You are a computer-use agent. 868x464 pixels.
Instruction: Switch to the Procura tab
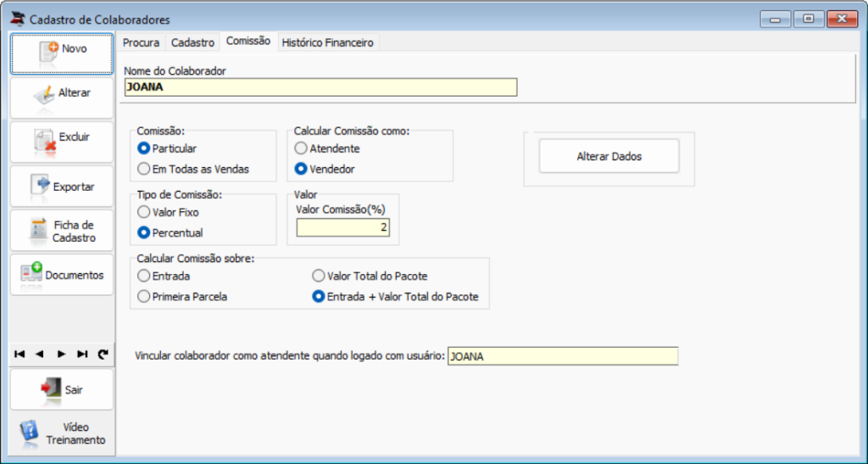pyautogui.click(x=142, y=42)
